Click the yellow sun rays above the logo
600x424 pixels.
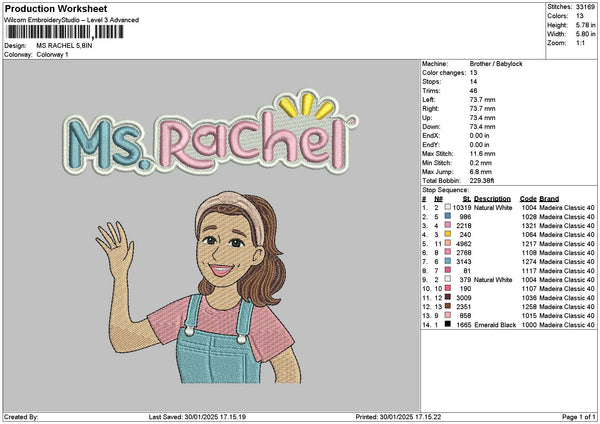coord(305,105)
